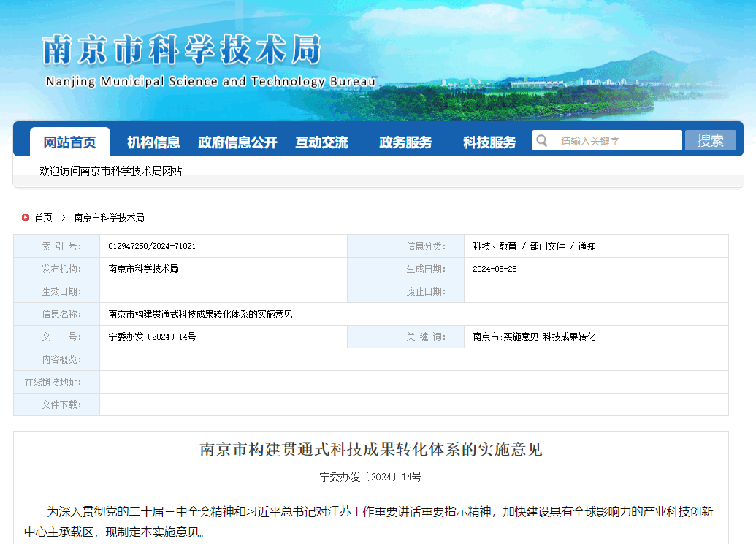Click the 信息分类 label cell

coord(405,246)
